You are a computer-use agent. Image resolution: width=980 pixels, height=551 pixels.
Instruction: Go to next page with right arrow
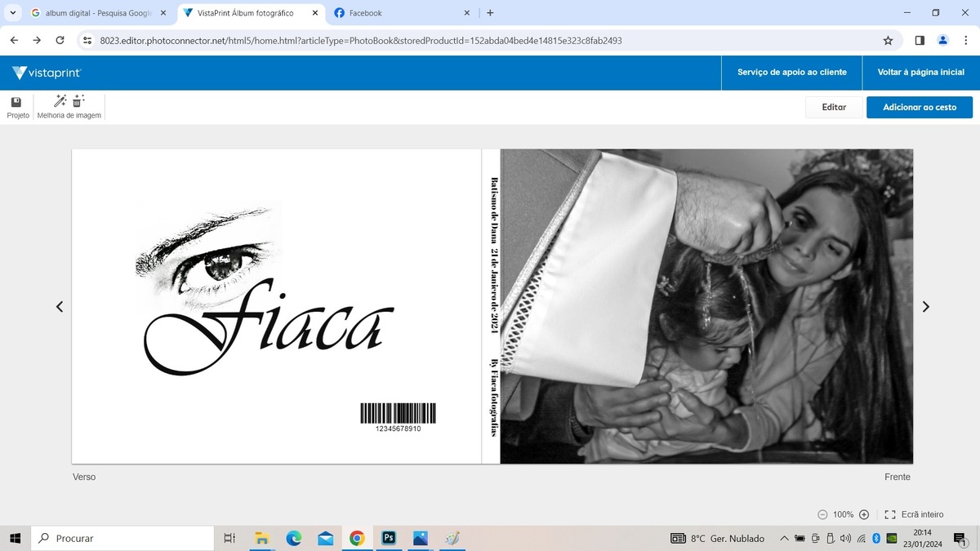[925, 307]
